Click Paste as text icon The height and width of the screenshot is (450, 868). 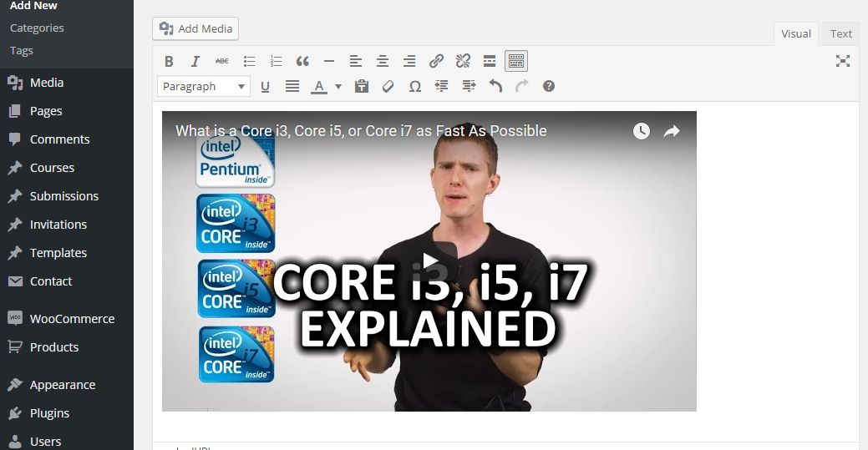[x=362, y=86]
